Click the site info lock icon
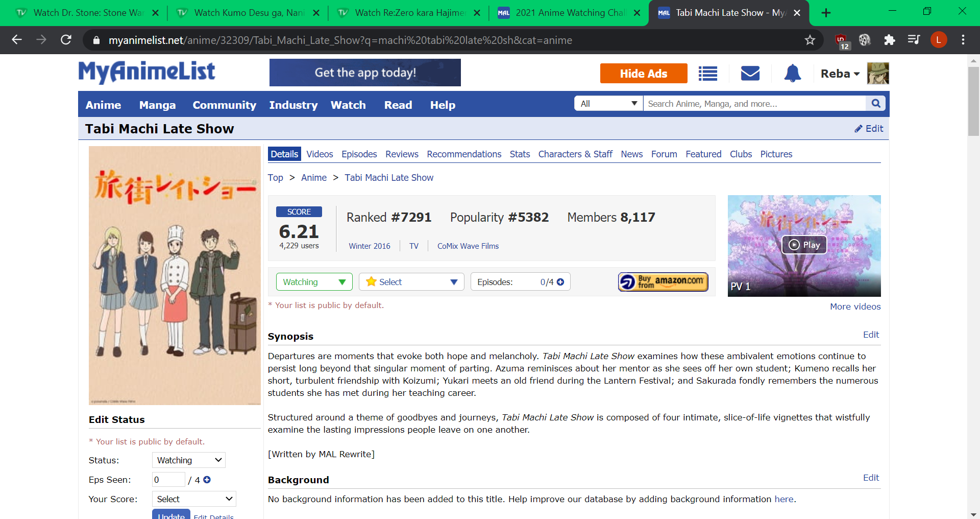Image resolution: width=980 pixels, height=519 pixels. pos(96,40)
